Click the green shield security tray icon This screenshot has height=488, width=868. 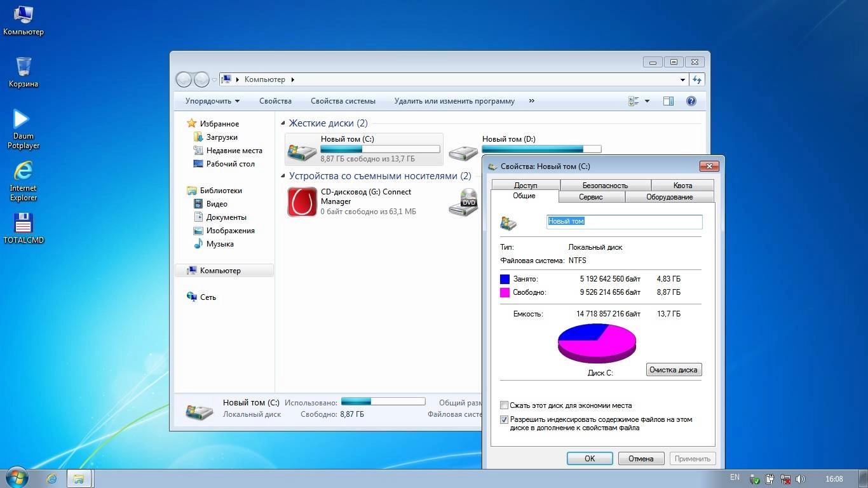click(755, 479)
